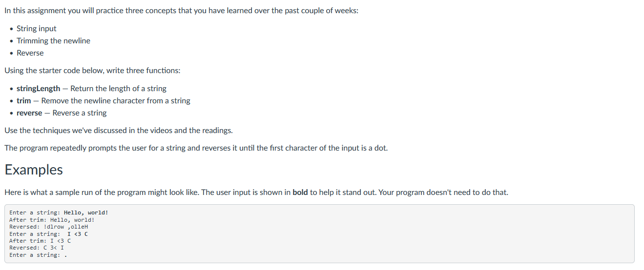Image resolution: width=644 pixels, height=270 pixels.
Task: Click the sentence about input starting with a dot
Action: click(196, 148)
